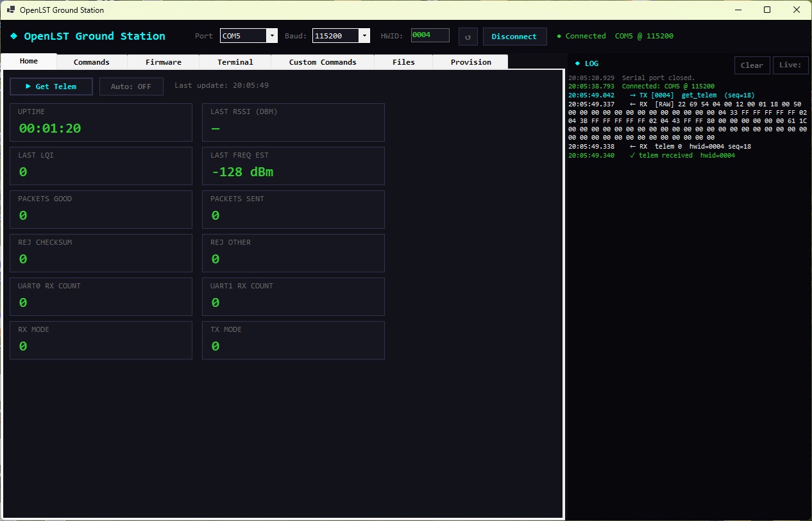Screen dimensions: 812x521
Task: Open the Port COM5 dropdown
Action: coord(247,35)
